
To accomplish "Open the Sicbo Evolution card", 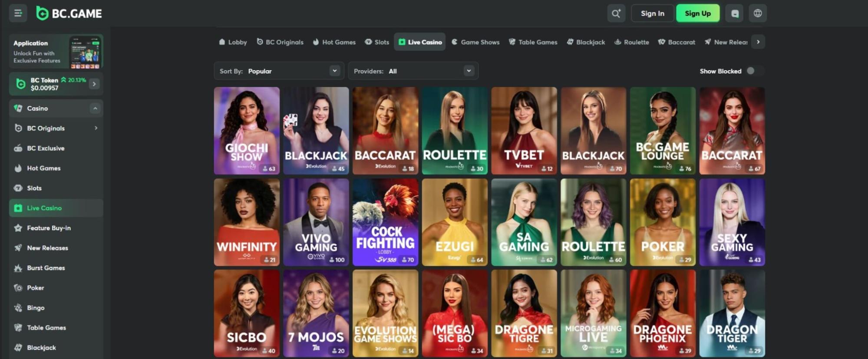I will point(247,313).
